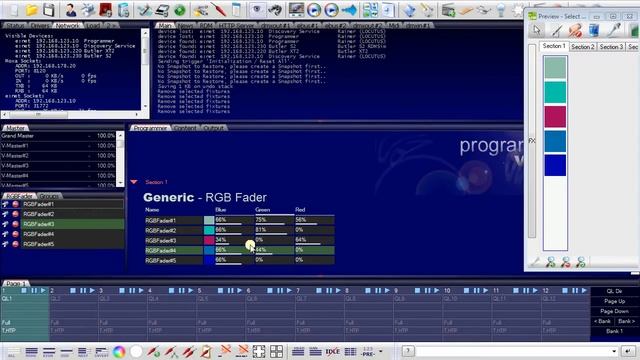Select the Section 2 tab in the Preview window
Viewport: 640px width, 360px height.
pyautogui.click(x=583, y=47)
